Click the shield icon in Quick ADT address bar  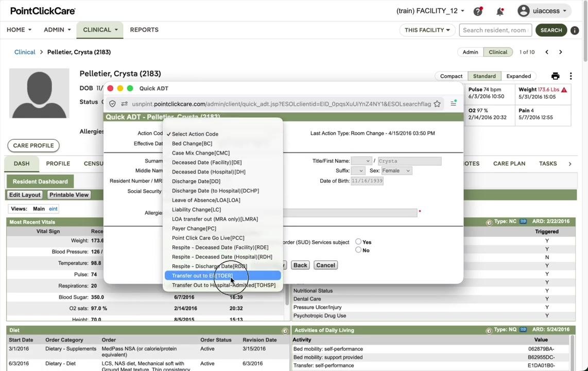tap(112, 104)
